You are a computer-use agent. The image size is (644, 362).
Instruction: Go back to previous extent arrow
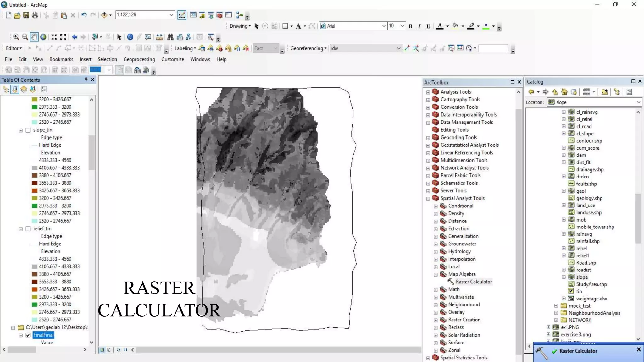(x=75, y=37)
